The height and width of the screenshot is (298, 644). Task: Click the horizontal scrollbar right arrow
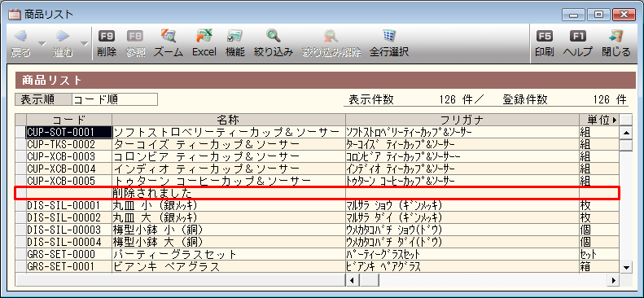tap(614, 280)
